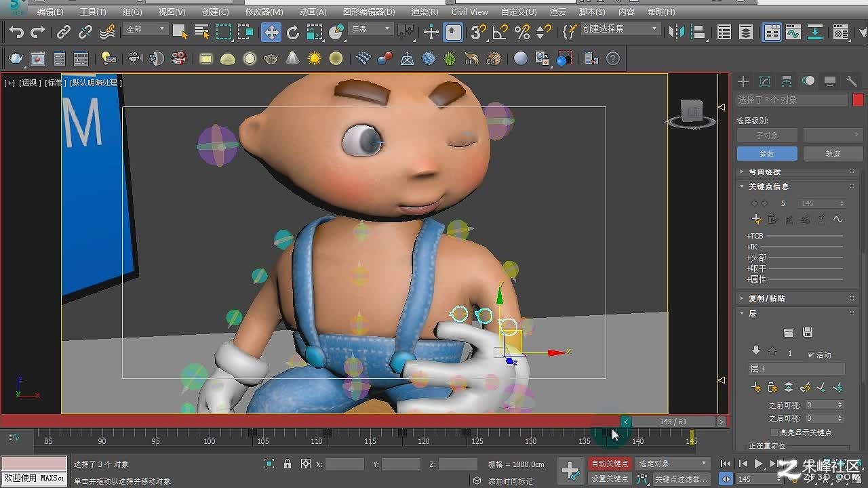Viewport: 868px width, 488px height.
Task: Create a Sun light icon
Action: (315, 59)
